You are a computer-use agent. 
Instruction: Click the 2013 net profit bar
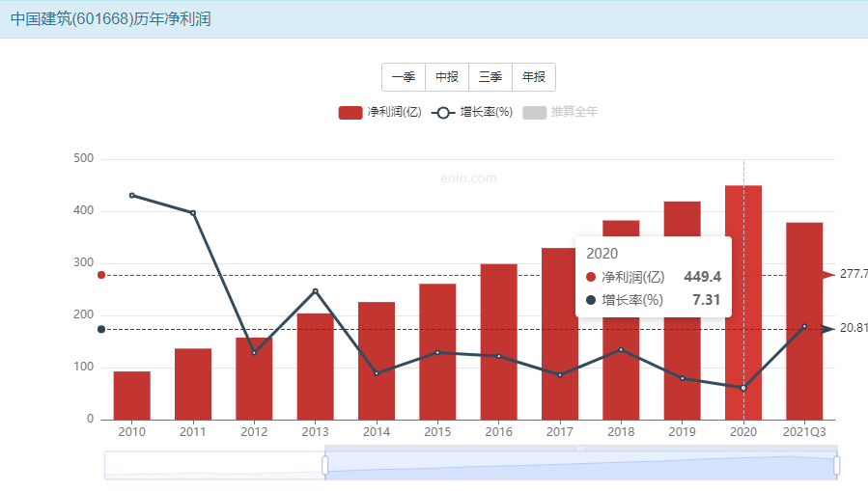316,367
